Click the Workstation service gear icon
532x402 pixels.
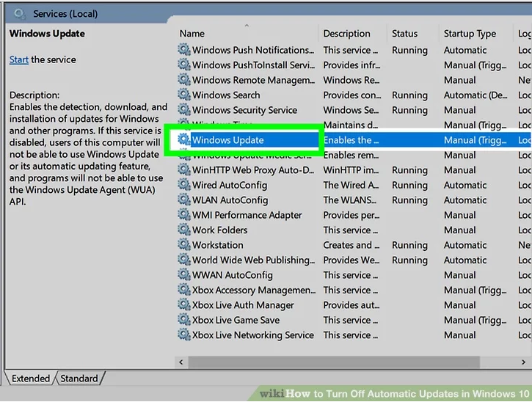[x=183, y=245]
